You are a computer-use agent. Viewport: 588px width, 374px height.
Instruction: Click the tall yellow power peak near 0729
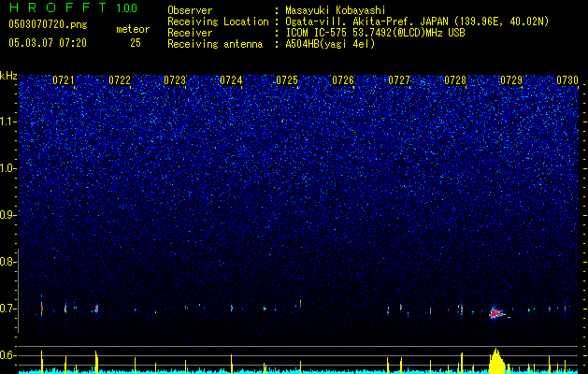(x=496, y=360)
